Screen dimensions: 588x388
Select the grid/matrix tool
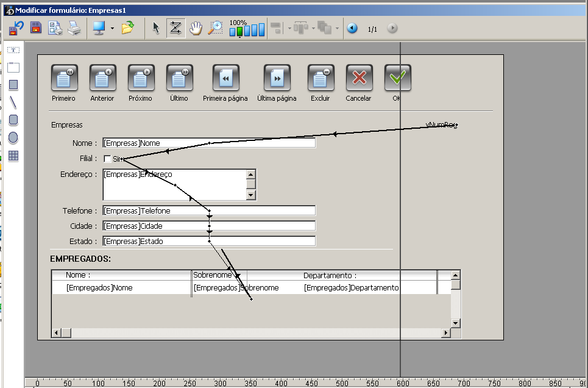coord(13,156)
